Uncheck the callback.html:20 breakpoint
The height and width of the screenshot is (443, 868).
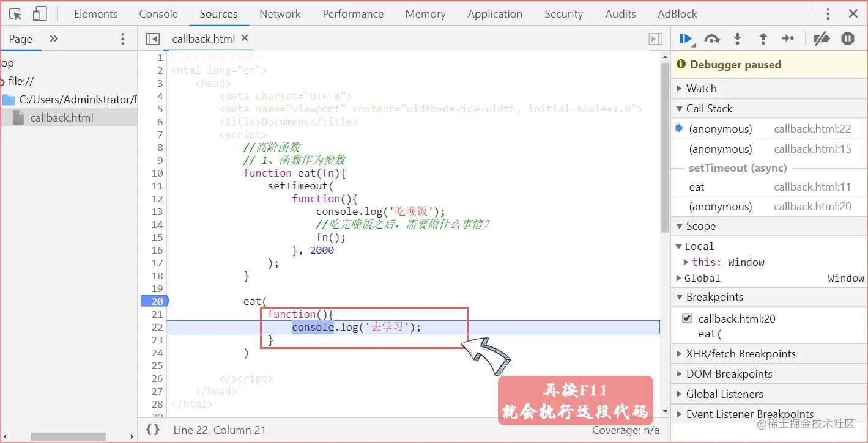687,318
